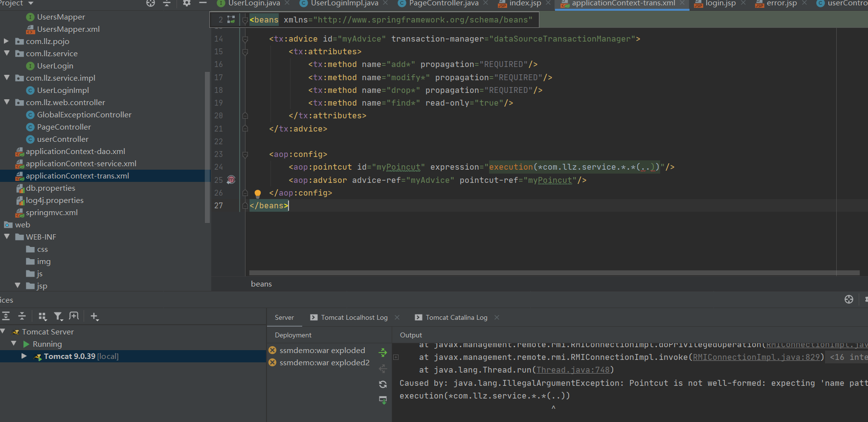
Task: Collapse the com.llz.service package
Action: point(6,53)
